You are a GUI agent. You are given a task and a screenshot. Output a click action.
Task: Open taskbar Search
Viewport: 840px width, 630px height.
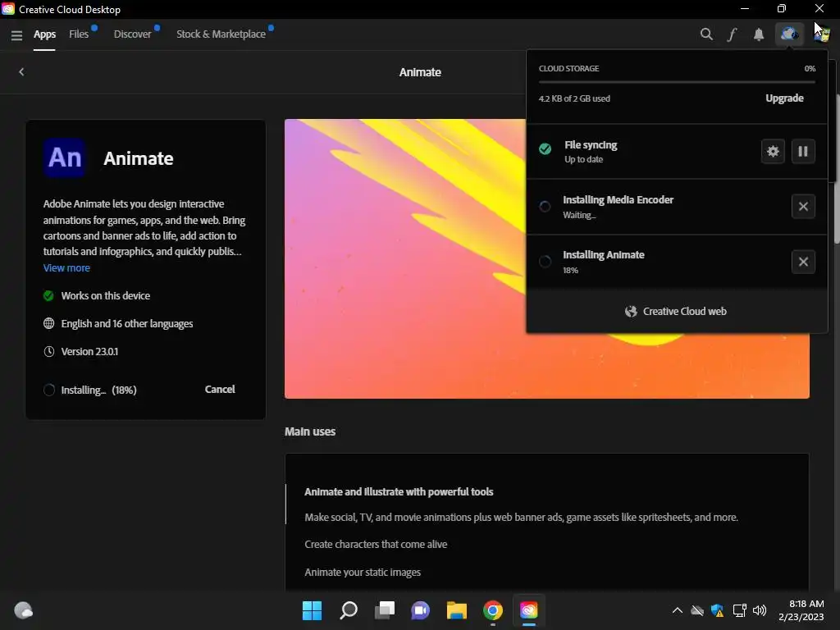pos(349,610)
